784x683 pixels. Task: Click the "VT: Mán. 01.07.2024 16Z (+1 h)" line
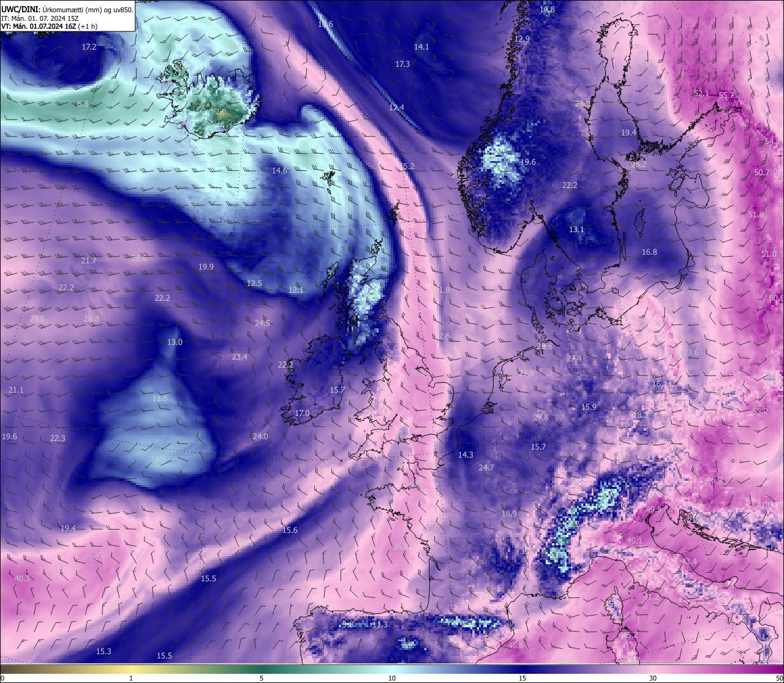49,26
